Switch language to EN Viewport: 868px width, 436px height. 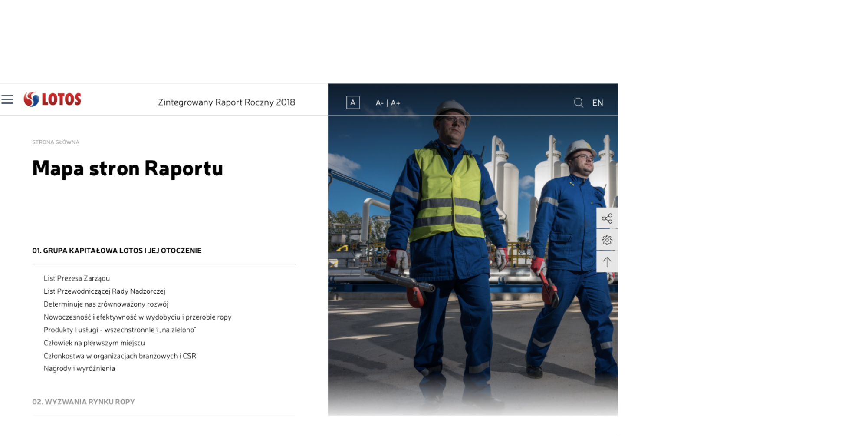tap(598, 103)
